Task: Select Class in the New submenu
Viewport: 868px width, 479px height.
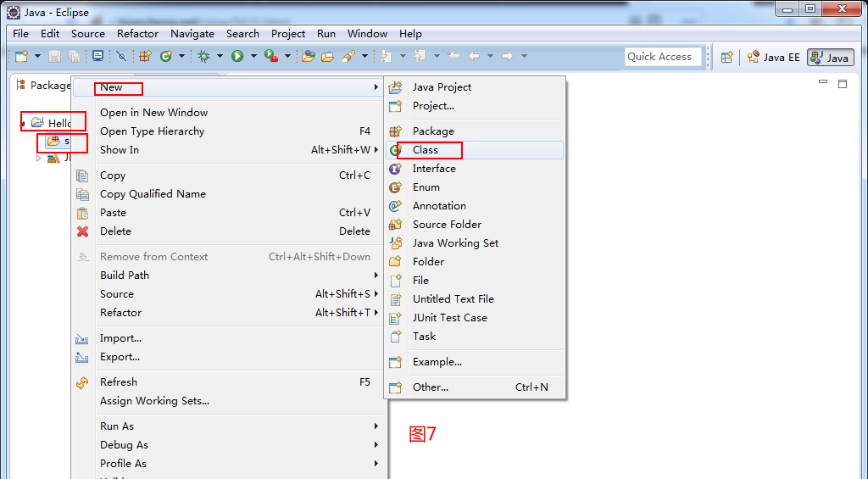Action: (475, 150)
